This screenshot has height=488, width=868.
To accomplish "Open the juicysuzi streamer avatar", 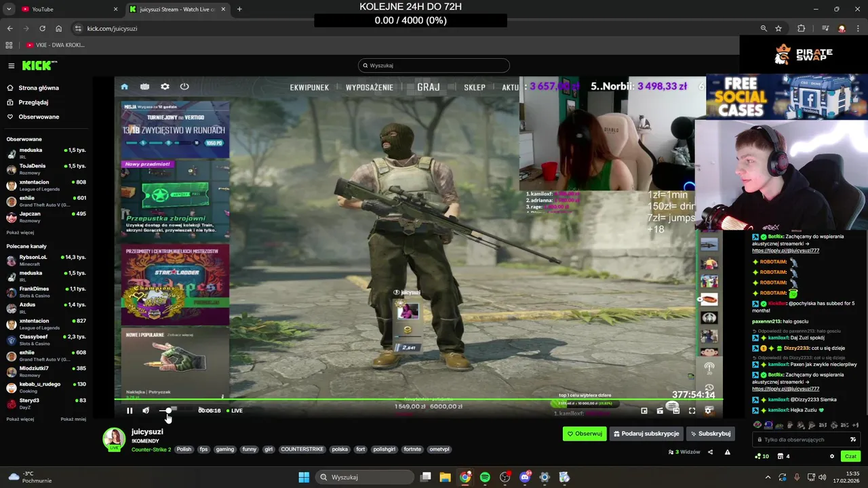I will pos(114,439).
